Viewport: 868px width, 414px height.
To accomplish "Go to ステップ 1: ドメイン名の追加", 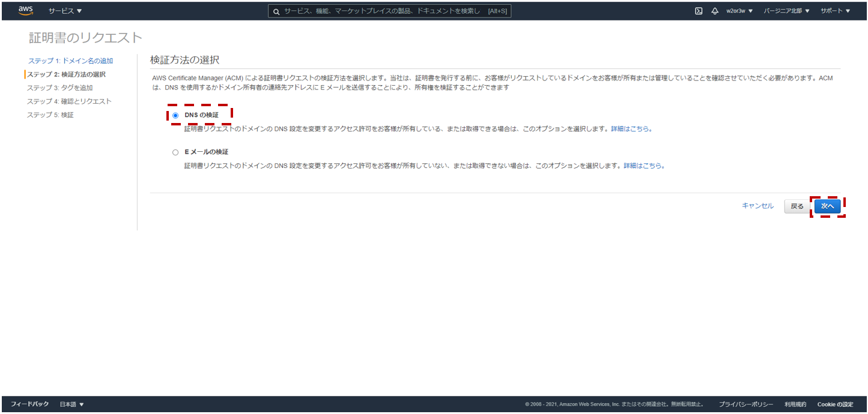I will click(70, 61).
